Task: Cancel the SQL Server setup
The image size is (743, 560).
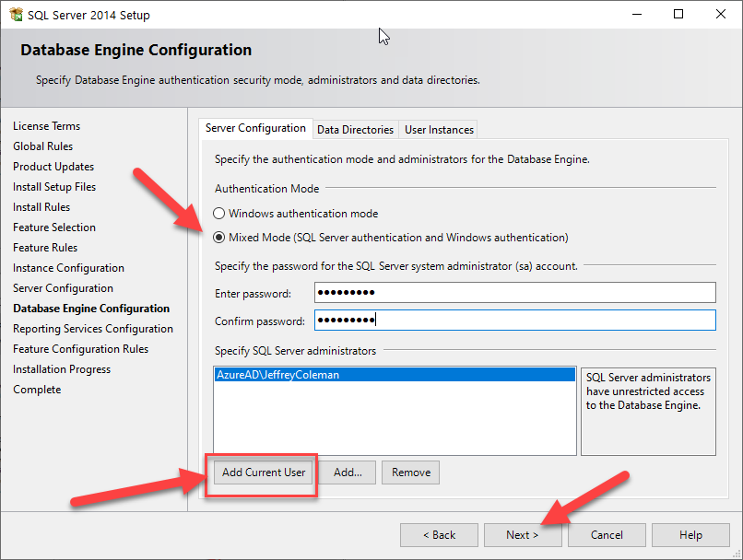Action: 607,535
